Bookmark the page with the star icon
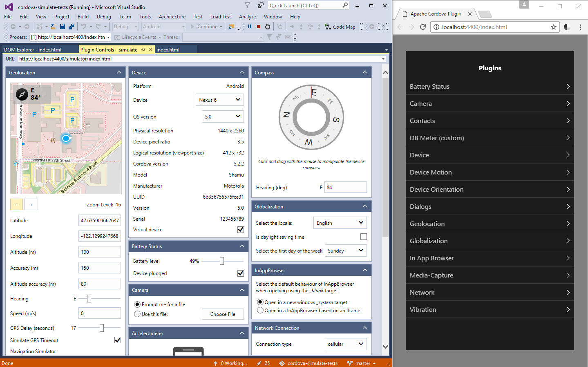The image size is (588, 367). pyautogui.click(x=554, y=27)
